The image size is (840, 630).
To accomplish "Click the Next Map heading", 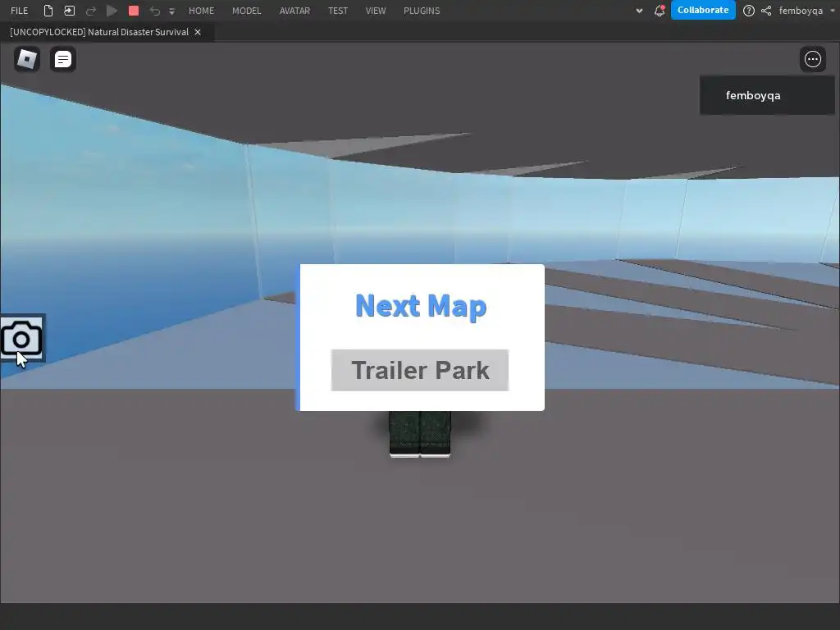I will tap(421, 307).
